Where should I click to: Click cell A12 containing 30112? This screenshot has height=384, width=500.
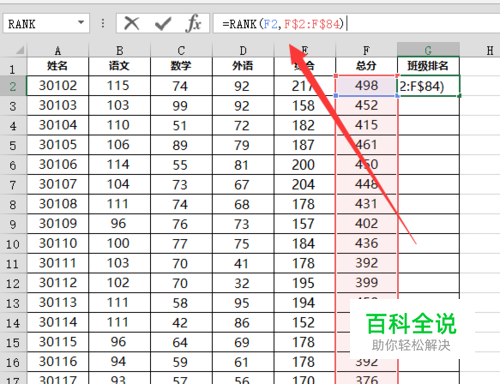tap(58, 283)
